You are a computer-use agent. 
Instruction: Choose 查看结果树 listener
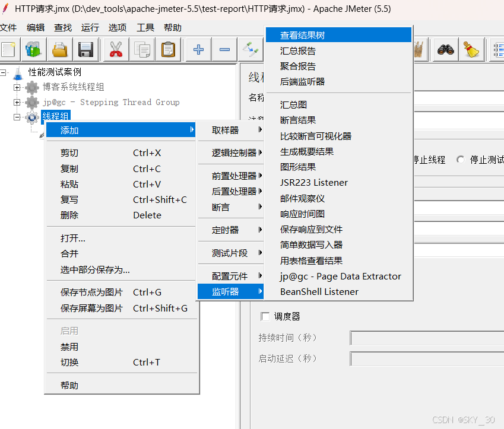coord(338,35)
